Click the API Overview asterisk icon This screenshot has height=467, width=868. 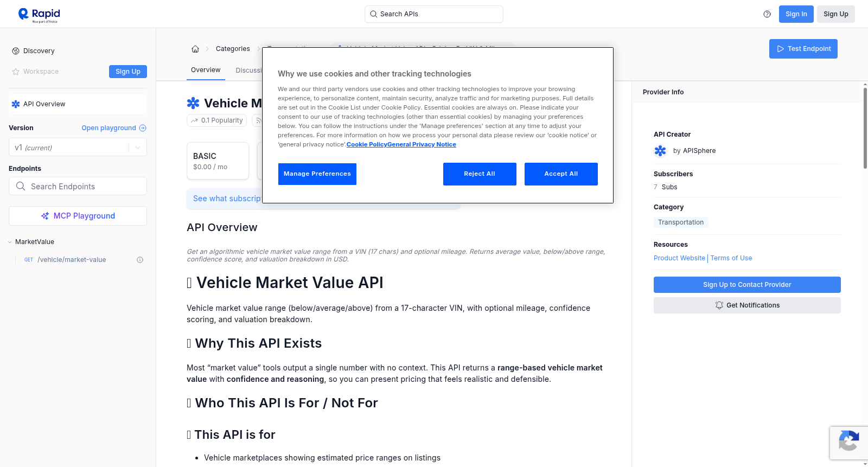tap(16, 104)
